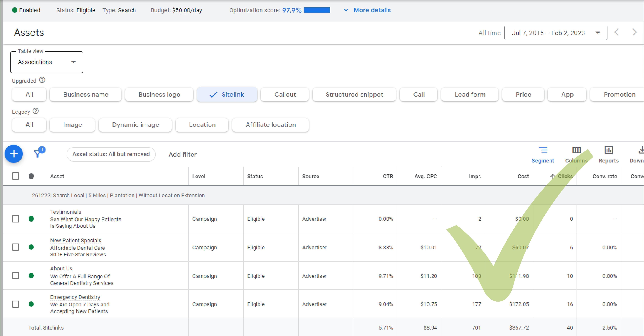Click the Legacy help question icon
Viewport: 644px width, 336px height.
coord(36,111)
